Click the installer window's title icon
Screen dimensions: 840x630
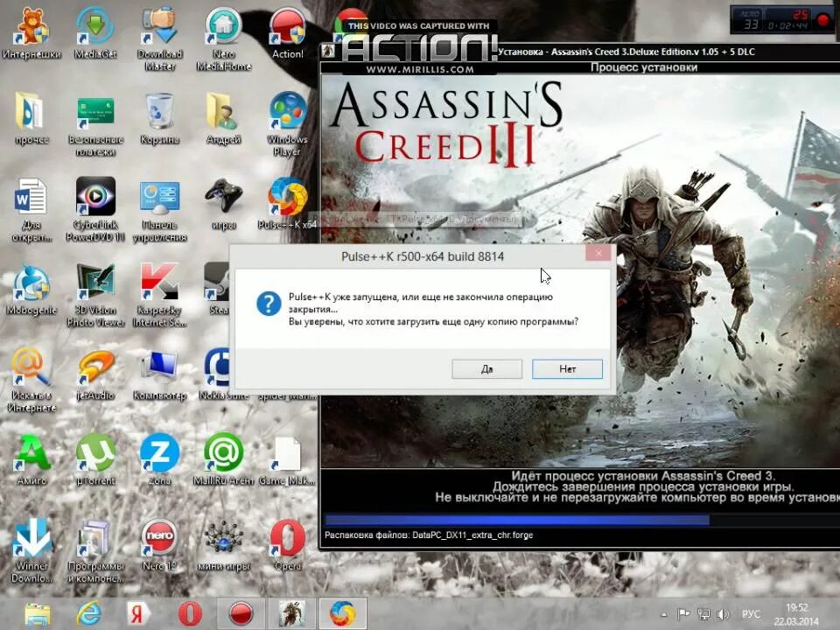328,52
